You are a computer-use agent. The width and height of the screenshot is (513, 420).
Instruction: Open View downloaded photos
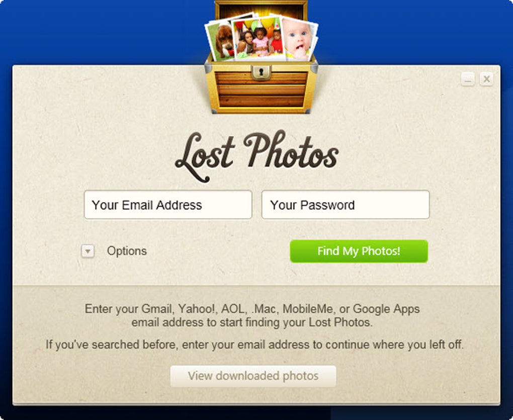click(x=253, y=376)
